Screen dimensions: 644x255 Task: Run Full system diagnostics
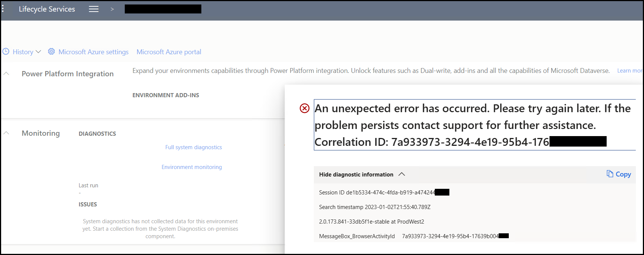coord(193,147)
